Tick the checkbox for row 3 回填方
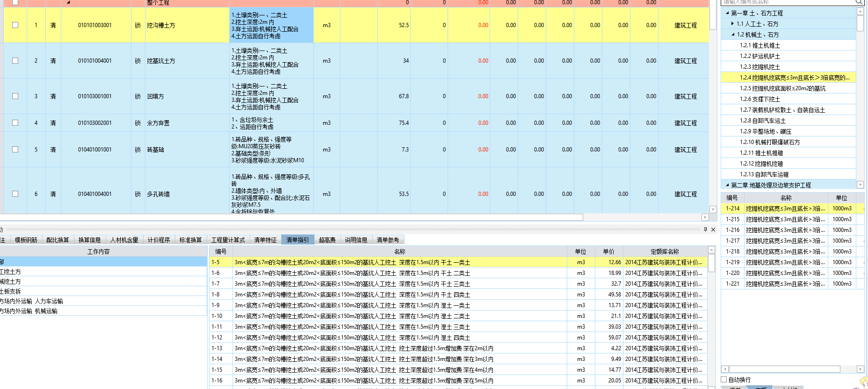The width and height of the screenshot is (868, 389). [x=15, y=96]
